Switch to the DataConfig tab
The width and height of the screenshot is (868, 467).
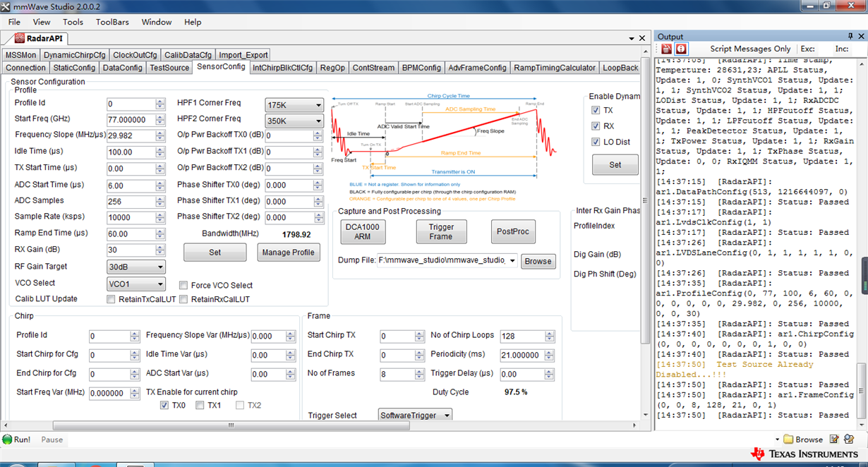122,68
